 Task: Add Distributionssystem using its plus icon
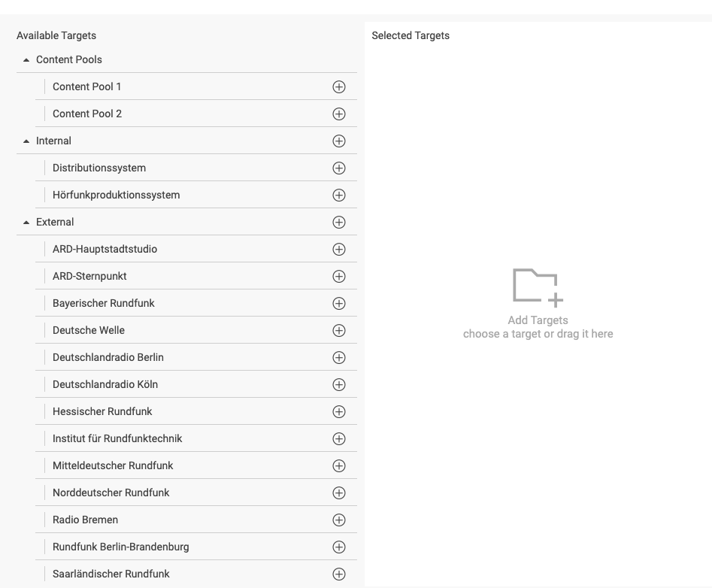click(339, 168)
